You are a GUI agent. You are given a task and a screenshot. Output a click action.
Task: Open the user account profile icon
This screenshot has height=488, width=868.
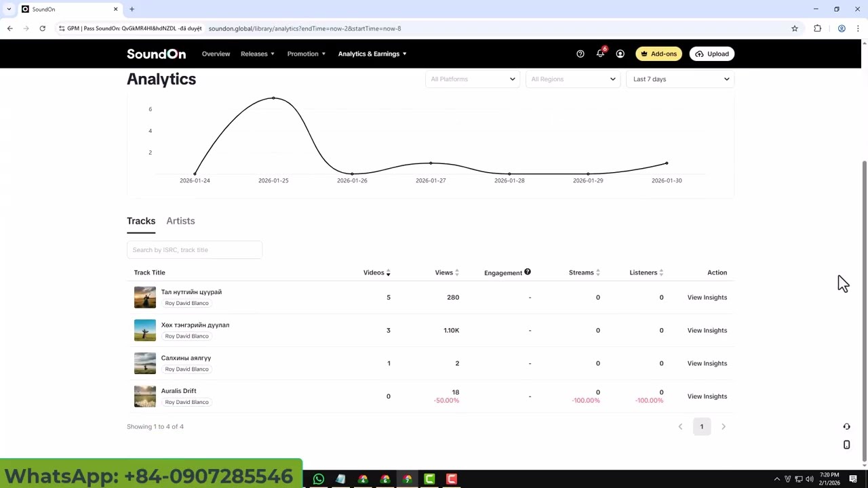point(620,54)
